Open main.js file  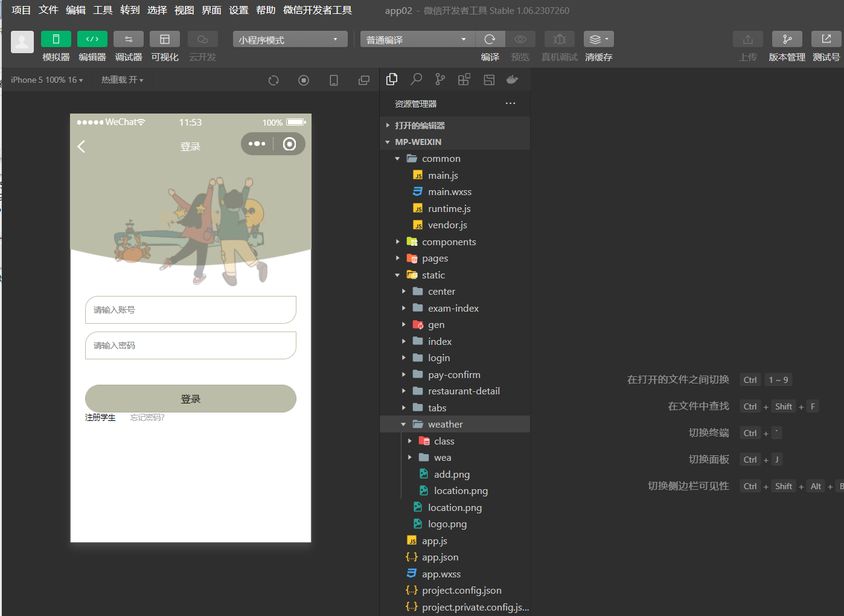pyautogui.click(x=455, y=175)
